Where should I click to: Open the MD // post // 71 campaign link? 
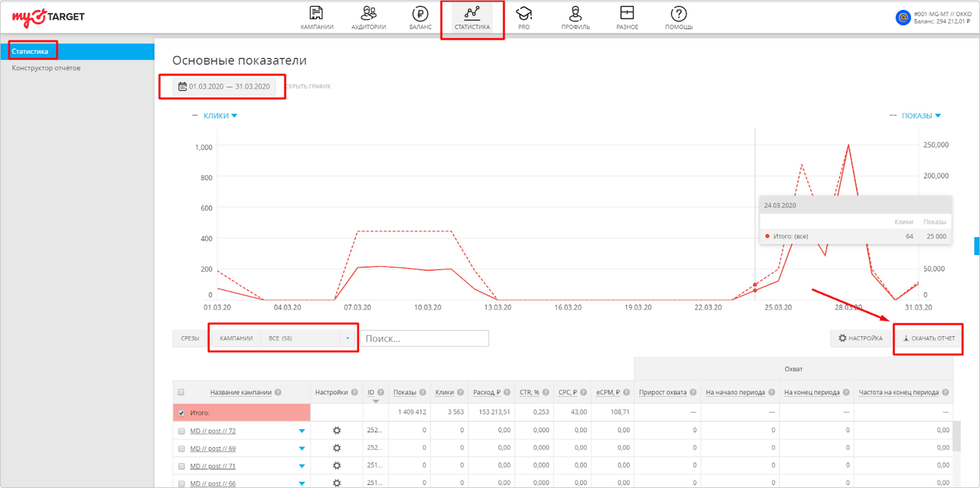click(213, 466)
